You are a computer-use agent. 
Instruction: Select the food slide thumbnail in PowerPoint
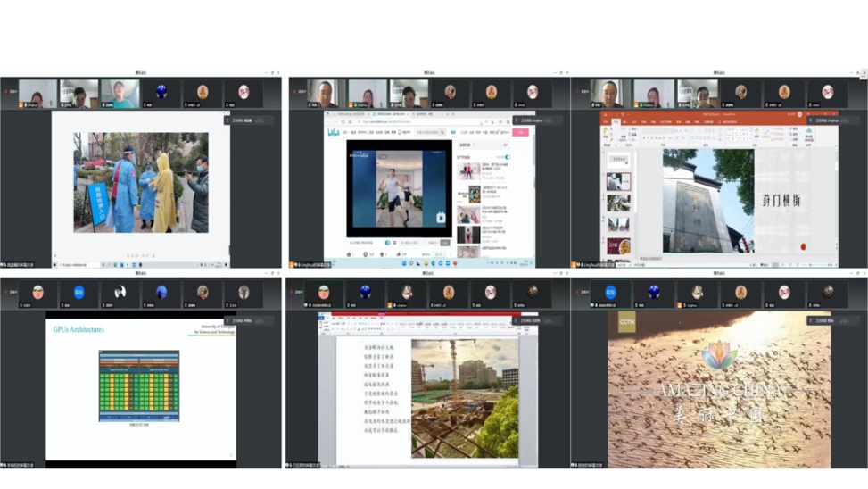tap(618, 245)
